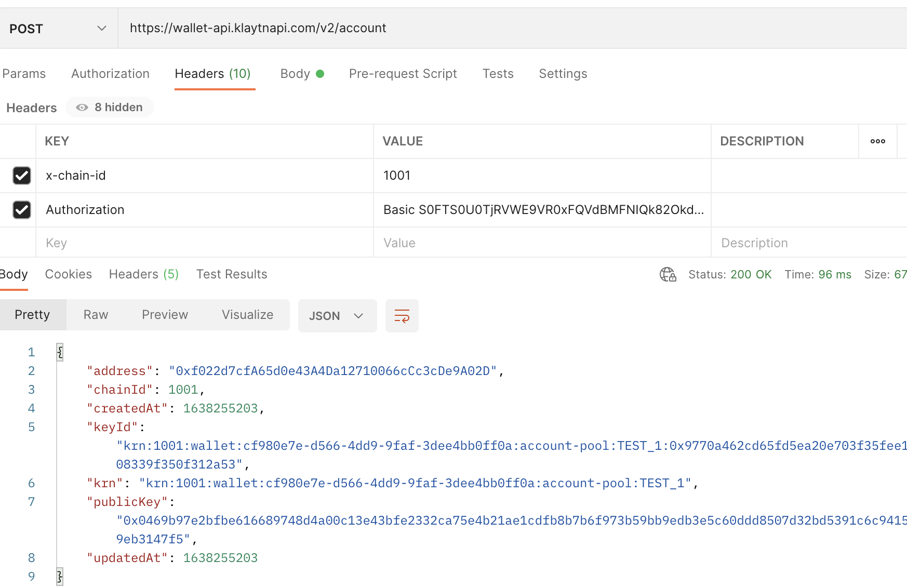The width and height of the screenshot is (907, 588).
Task: Toggle the line wrap icon
Action: point(402,316)
